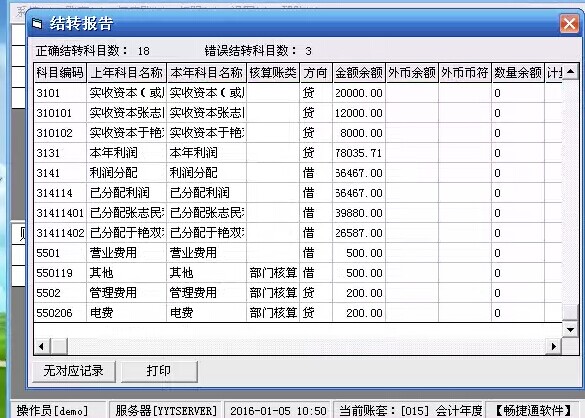Select the 方向 column header
The width and height of the screenshot is (585, 418).
(316, 73)
